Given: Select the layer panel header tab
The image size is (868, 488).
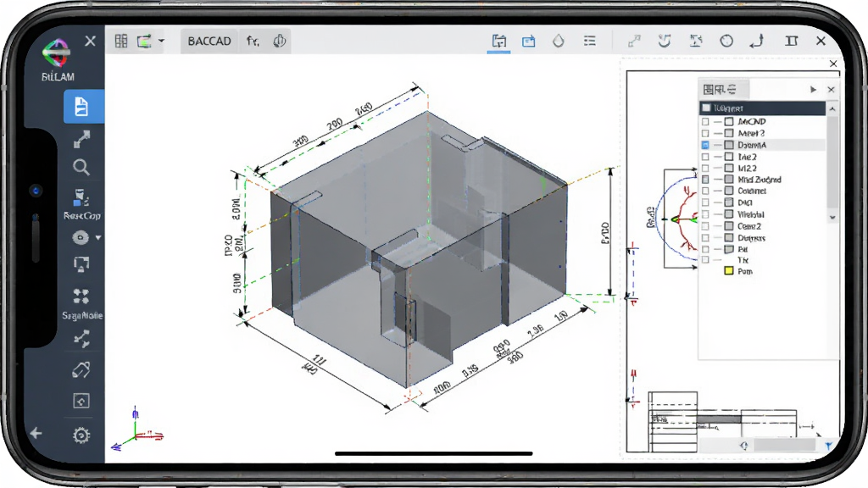Looking at the screenshot, I should [724, 89].
